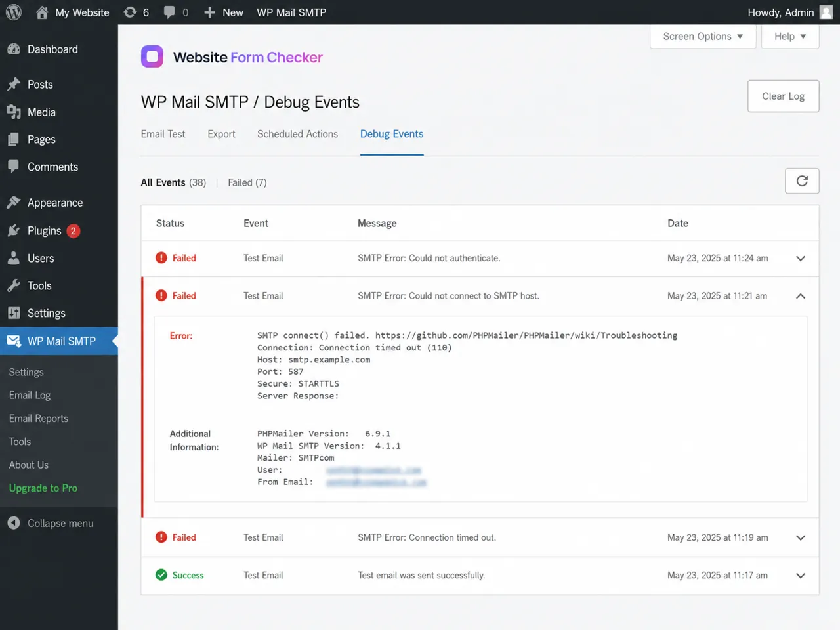Open My Website home icon
Image resolution: width=840 pixels, height=630 pixels.
42,12
